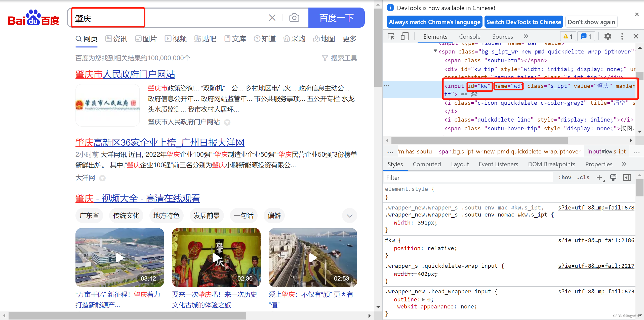The height and width of the screenshot is (320, 644).
Task: Switch to the 资讯 tab
Action: (x=116, y=39)
